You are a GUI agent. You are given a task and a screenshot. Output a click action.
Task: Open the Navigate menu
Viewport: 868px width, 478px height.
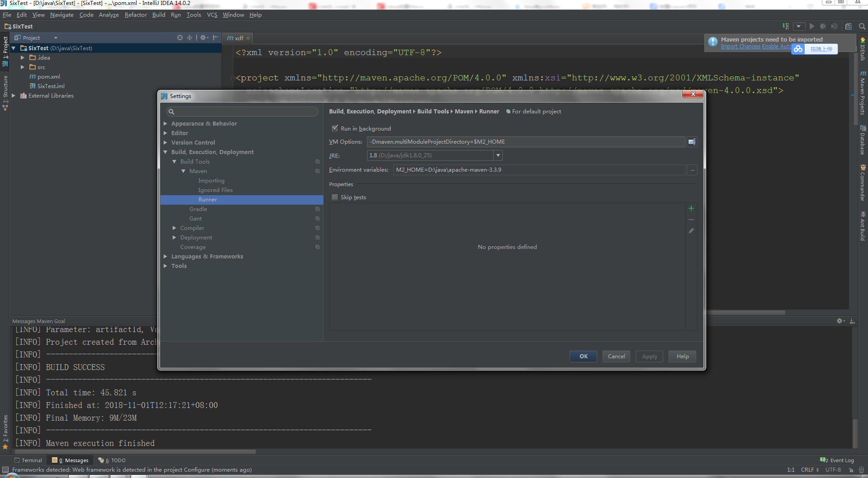(61, 14)
